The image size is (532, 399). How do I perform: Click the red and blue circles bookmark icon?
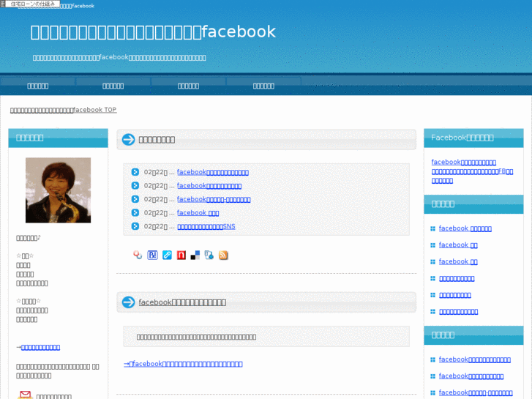pos(138,255)
